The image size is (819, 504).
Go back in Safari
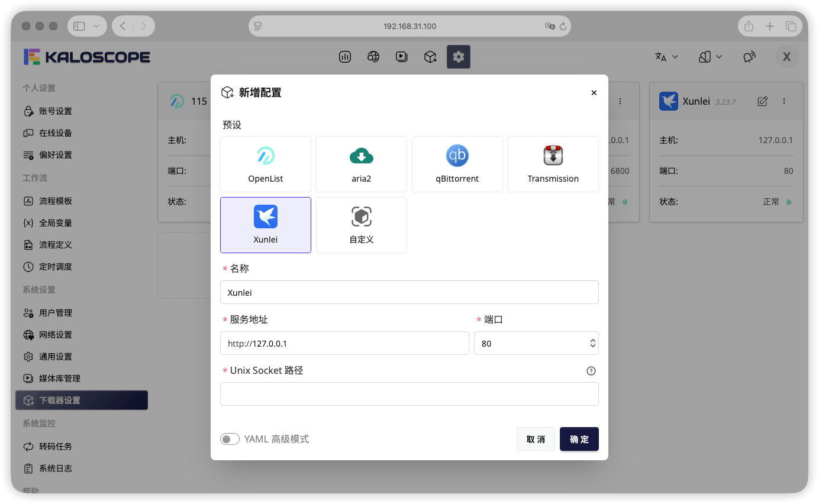[122, 26]
